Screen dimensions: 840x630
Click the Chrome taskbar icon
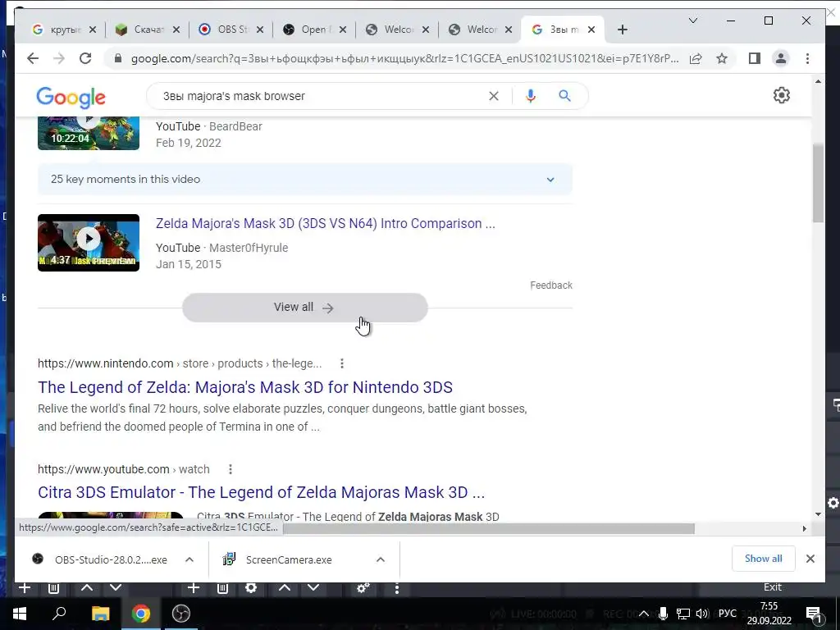[141, 614]
